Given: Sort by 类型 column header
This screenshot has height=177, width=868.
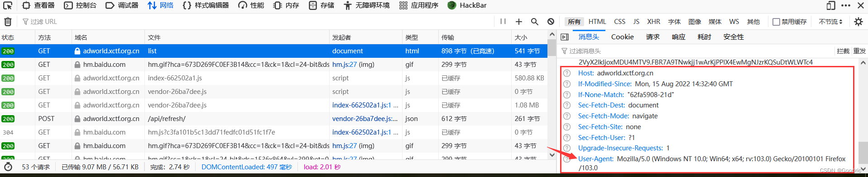Looking at the screenshot, I should coord(421,37).
